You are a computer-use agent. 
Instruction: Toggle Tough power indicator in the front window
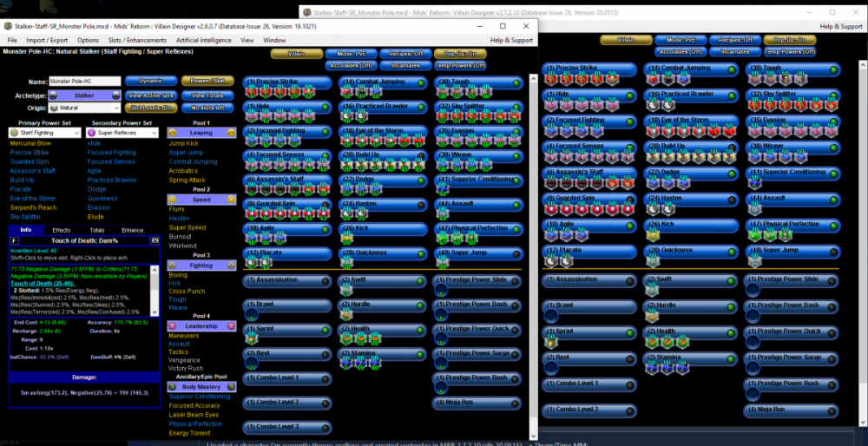(516, 83)
